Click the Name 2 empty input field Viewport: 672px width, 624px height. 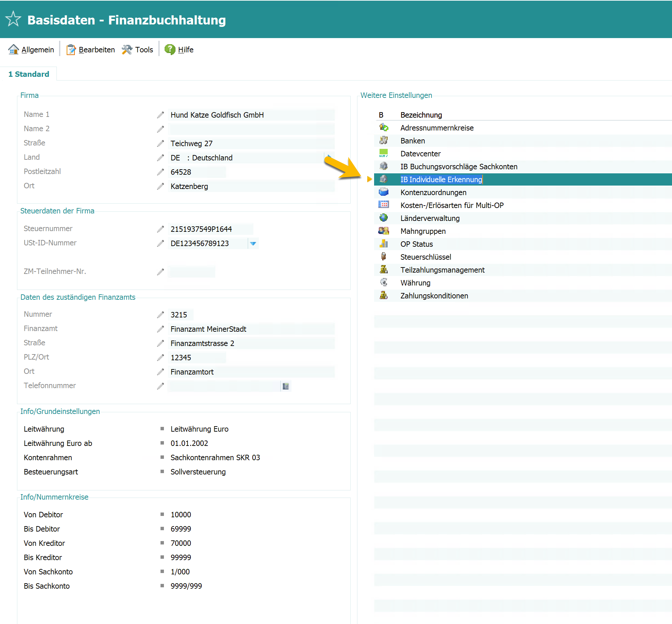tap(252, 129)
